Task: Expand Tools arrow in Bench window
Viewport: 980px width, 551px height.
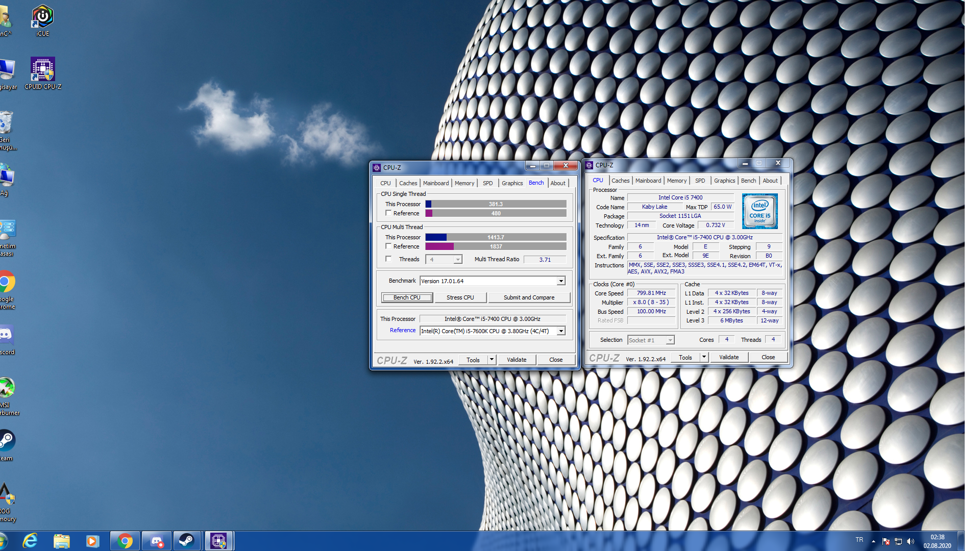Action: point(492,360)
